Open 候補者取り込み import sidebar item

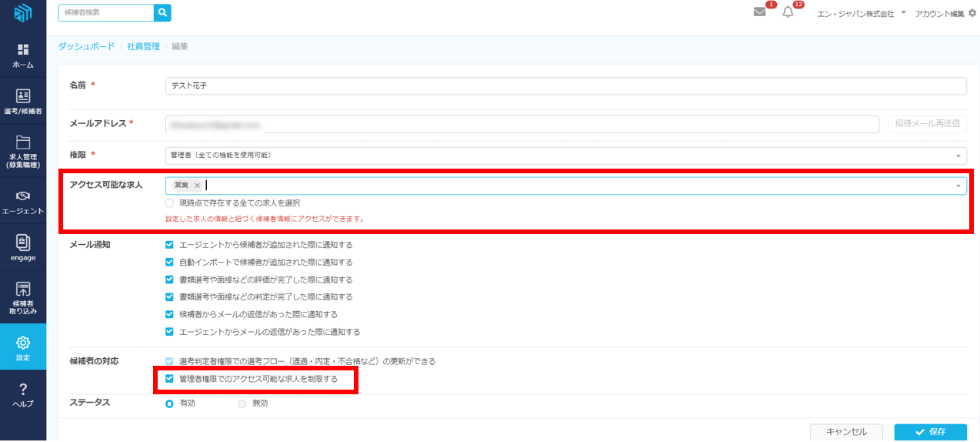23,298
